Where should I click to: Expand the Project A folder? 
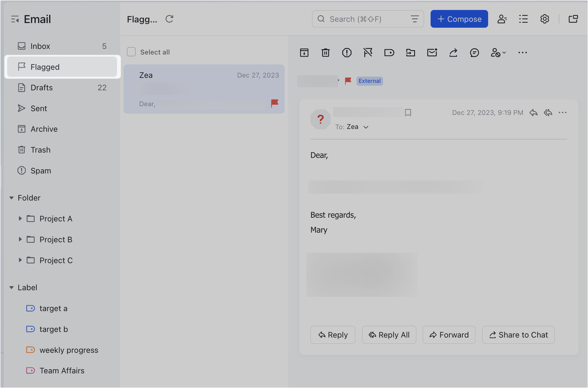click(x=21, y=218)
